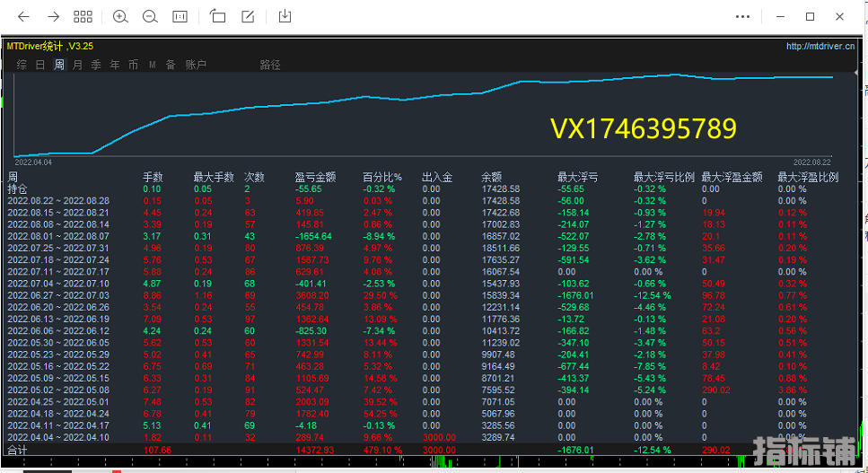Go forward to the next image

pyautogui.click(x=53, y=16)
